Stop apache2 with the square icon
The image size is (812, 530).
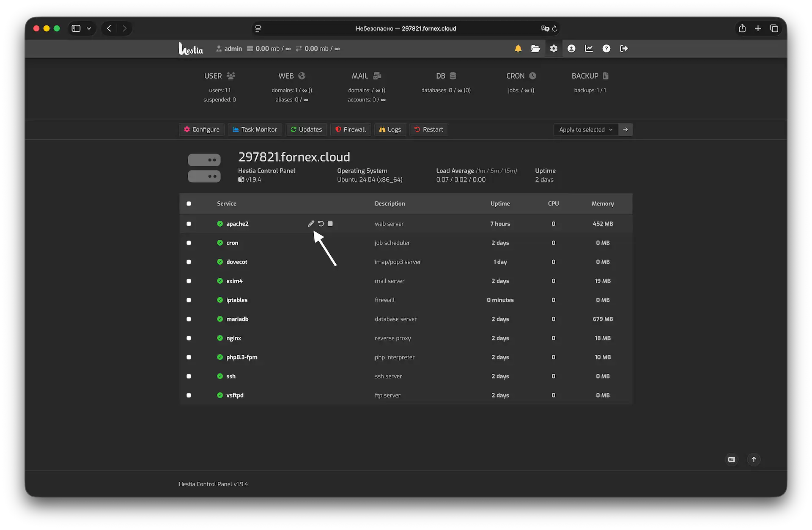(330, 223)
